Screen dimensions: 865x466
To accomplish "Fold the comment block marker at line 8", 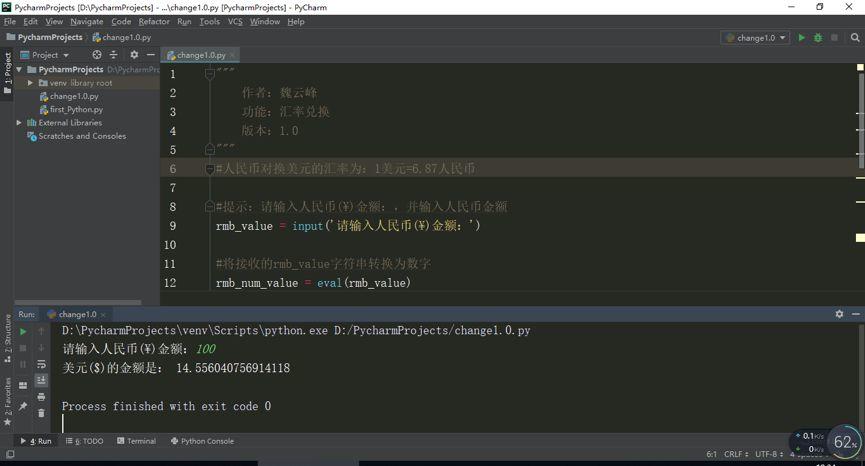I will tap(210, 207).
